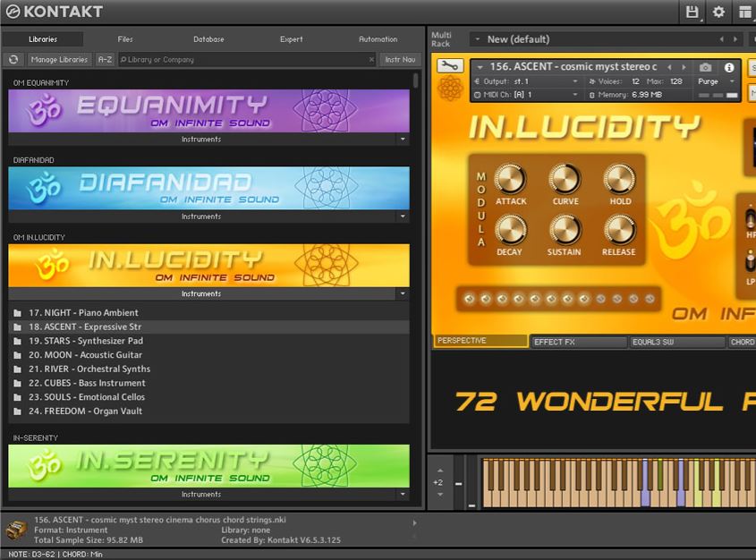Click the Manage Libraries button

[59, 59]
